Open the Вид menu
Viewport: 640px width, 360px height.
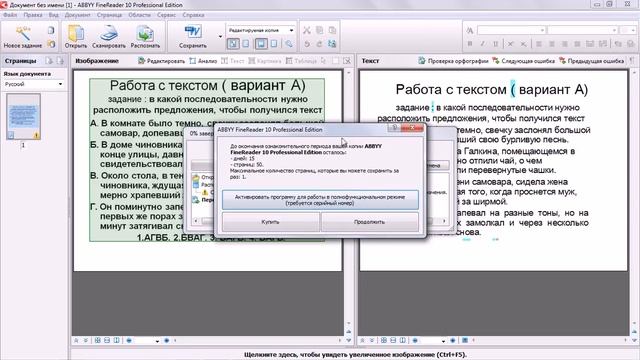[53, 15]
